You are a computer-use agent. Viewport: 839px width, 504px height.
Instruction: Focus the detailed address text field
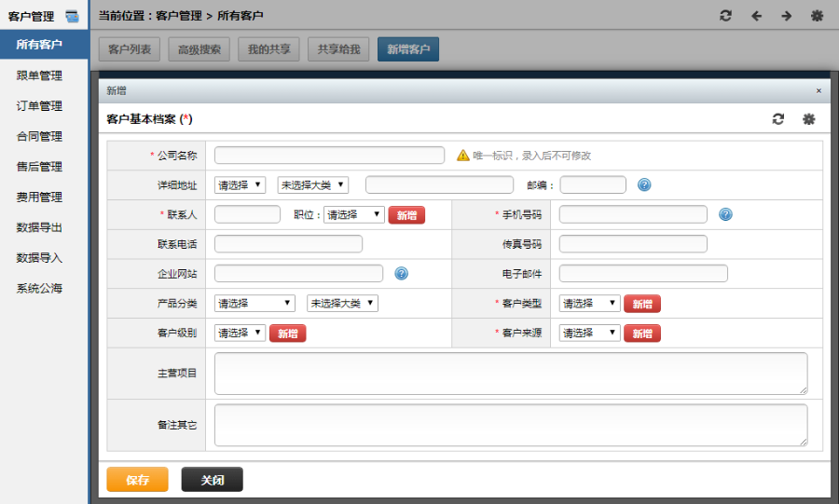[x=439, y=185]
